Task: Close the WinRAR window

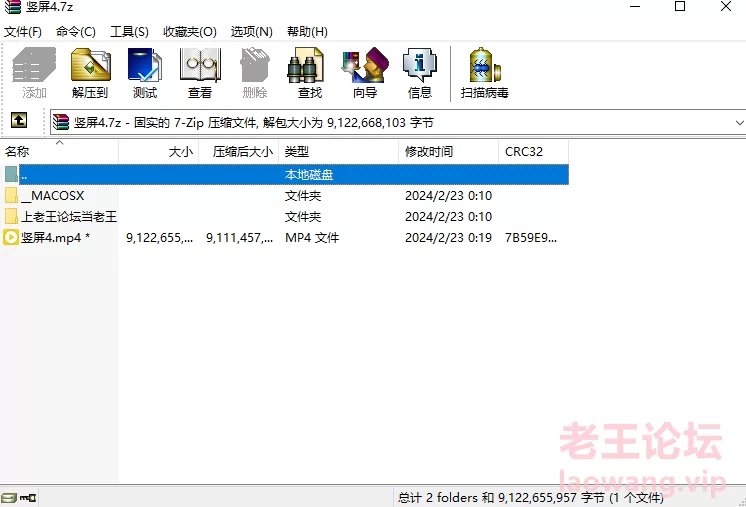Action: [x=726, y=7]
